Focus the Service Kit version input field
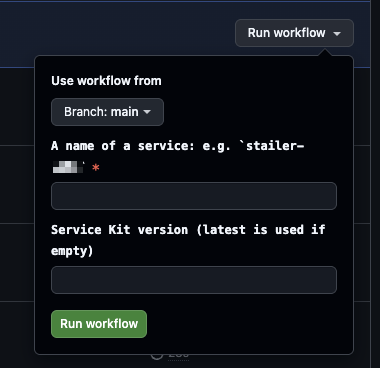The width and height of the screenshot is (380, 368). click(x=194, y=280)
